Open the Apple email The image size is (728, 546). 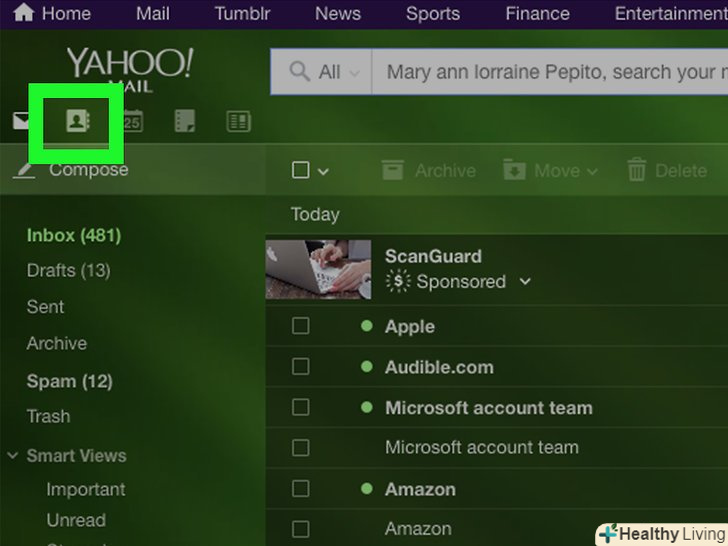tap(497, 326)
